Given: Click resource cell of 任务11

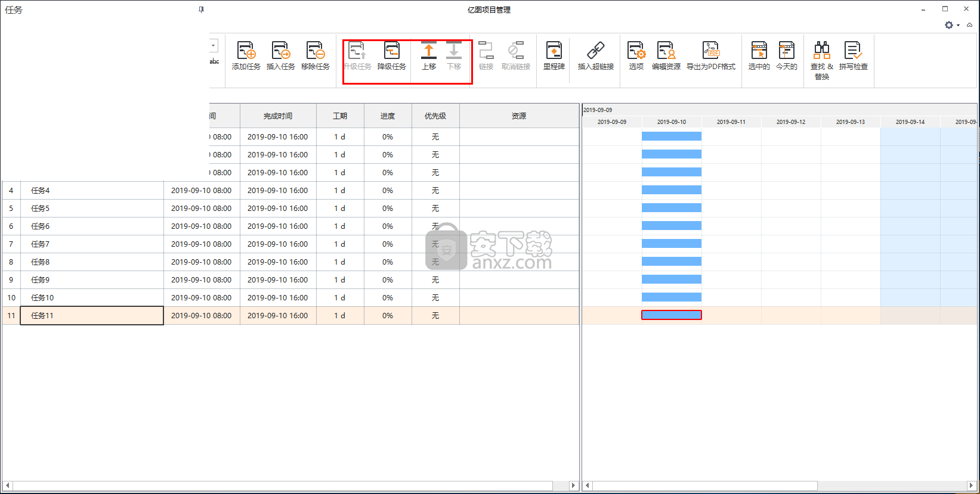Looking at the screenshot, I should [519, 315].
